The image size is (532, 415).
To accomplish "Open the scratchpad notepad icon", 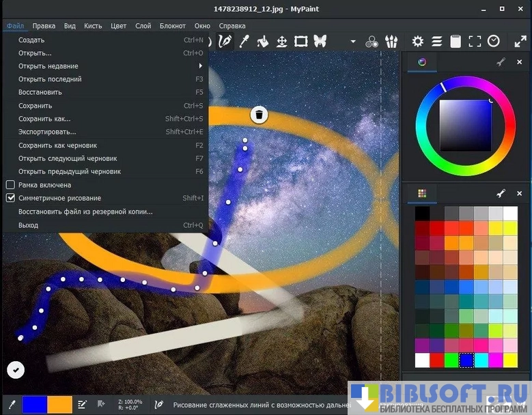I will (456, 41).
